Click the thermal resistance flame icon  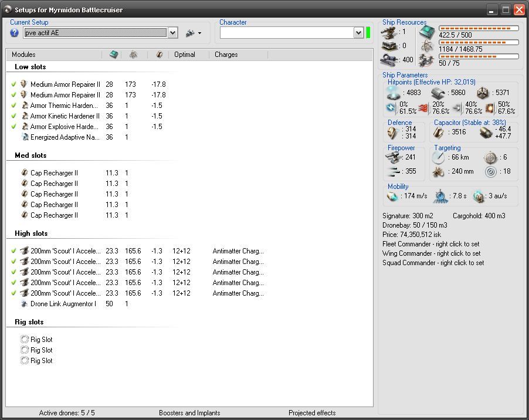[424, 108]
